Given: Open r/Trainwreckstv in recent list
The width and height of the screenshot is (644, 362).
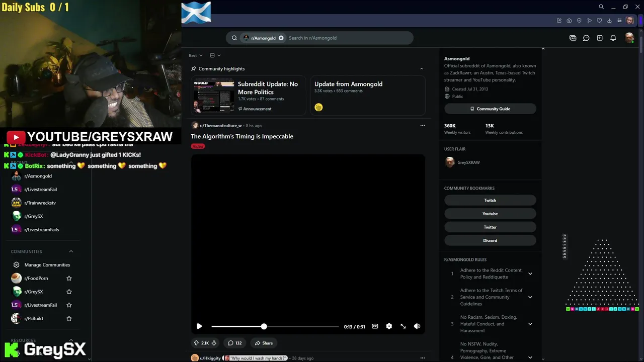Looking at the screenshot, I should (40, 203).
